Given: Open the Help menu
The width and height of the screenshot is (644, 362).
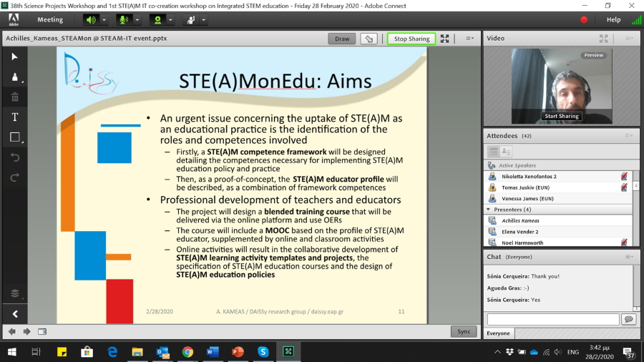Looking at the screenshot, I should 614,19.
